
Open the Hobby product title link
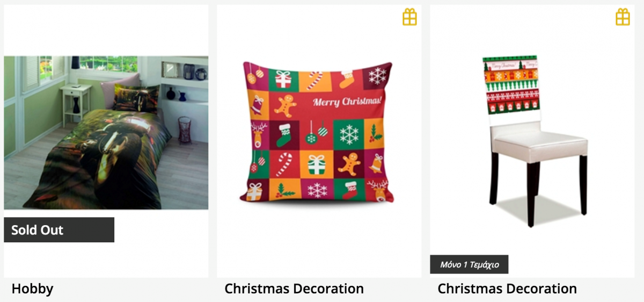click(x=32, y=289)
